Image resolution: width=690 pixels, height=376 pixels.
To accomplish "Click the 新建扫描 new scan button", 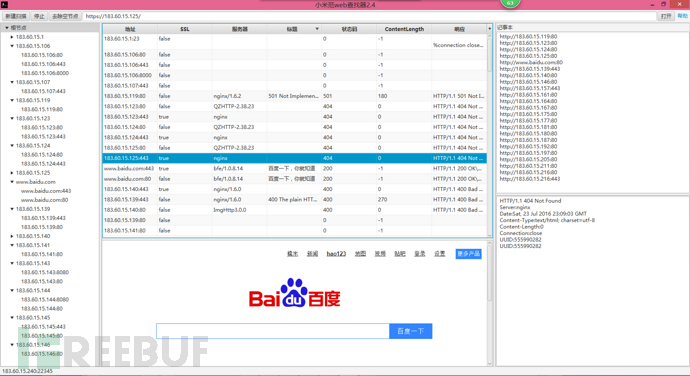I will point(16,16).
